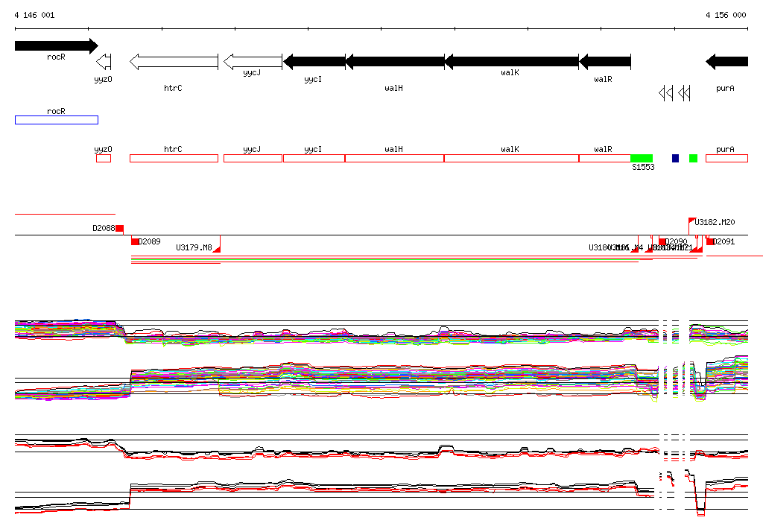
Task: Select the dark blue square segment
Action: (x=675, y=158)
